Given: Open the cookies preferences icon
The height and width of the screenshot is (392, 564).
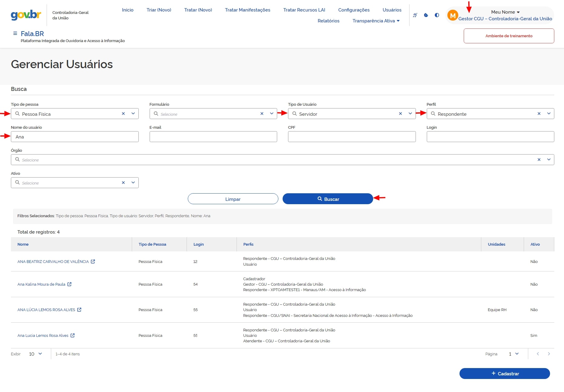Looking at the screenshot, I should tap(426, 15).
